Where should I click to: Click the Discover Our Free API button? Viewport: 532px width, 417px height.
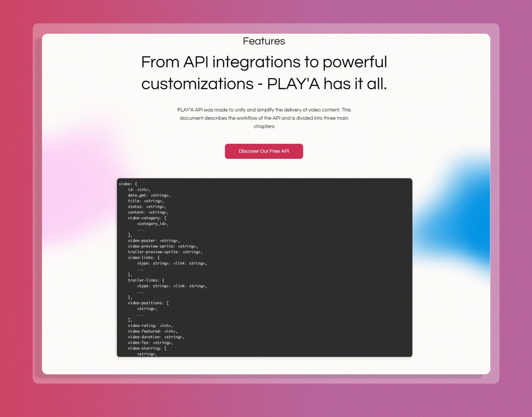264,151
